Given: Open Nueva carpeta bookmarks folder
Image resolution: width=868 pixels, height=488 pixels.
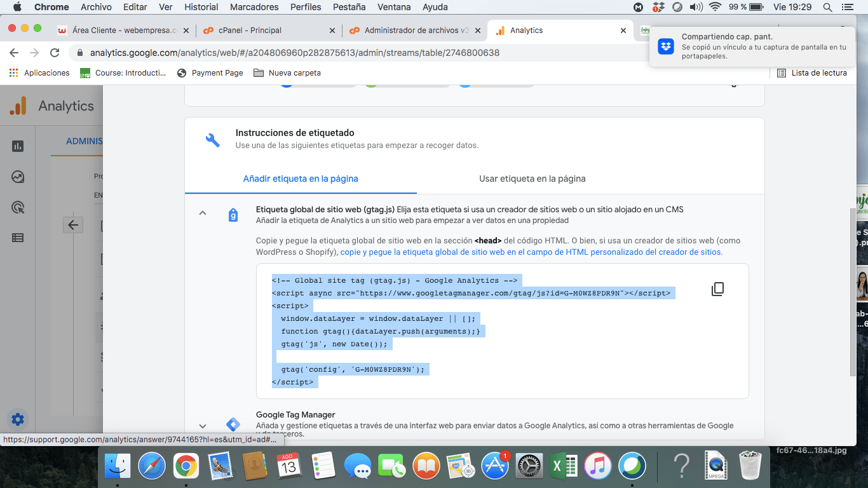Looking at the screenshot, I should pyautogui.click(x=287, y=73).
